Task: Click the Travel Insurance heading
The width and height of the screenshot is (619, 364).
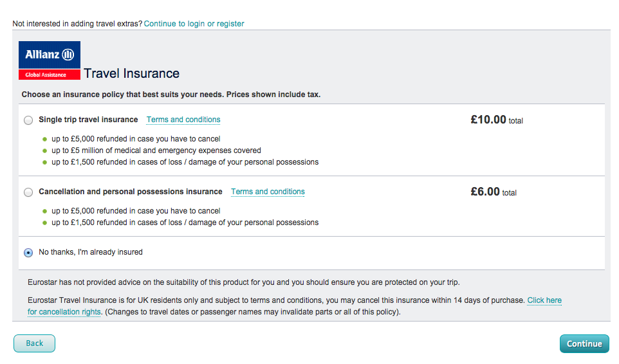Action: [131, 73]
